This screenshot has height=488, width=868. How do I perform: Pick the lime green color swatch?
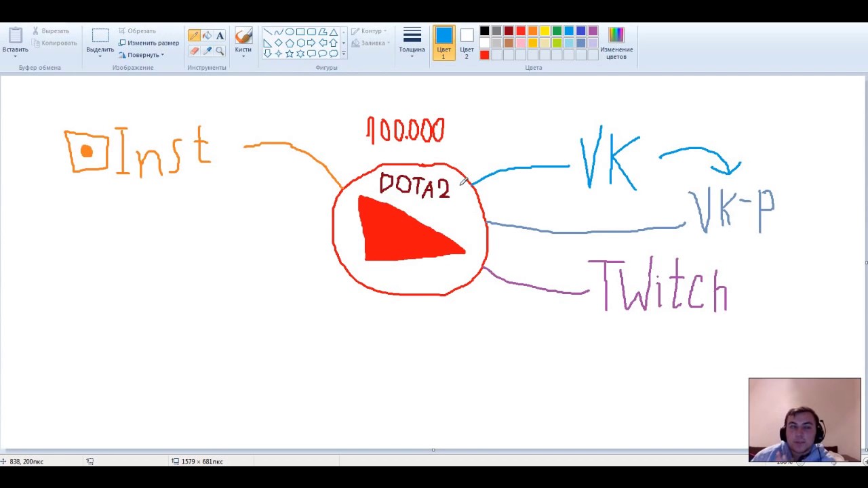[557, 43]
